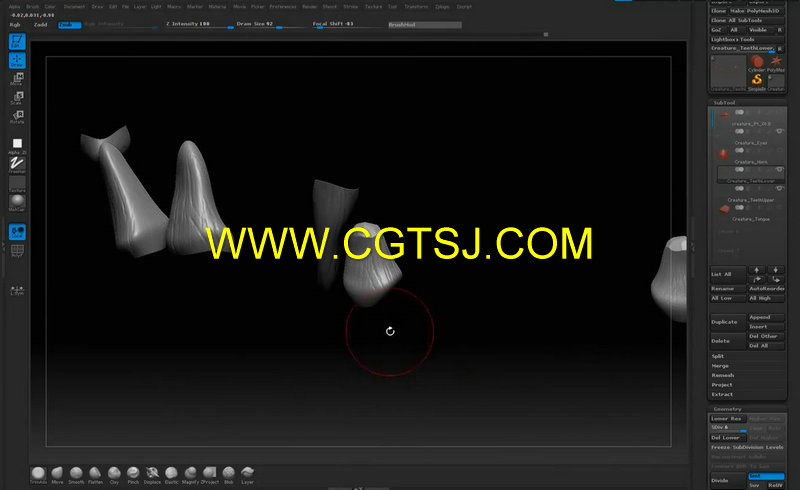The width and height of the screenshot is (800, 490).
Task: Toggle Rgb painting mode
Action: coord(15,24)
